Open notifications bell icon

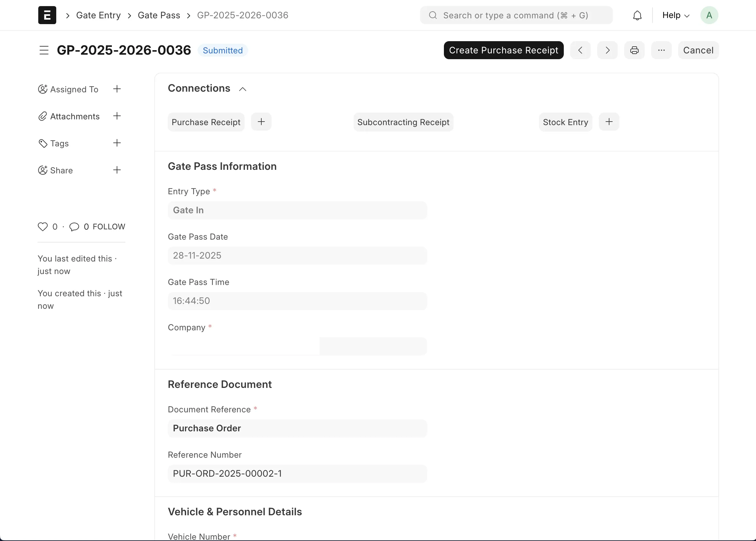coord(637,15)
